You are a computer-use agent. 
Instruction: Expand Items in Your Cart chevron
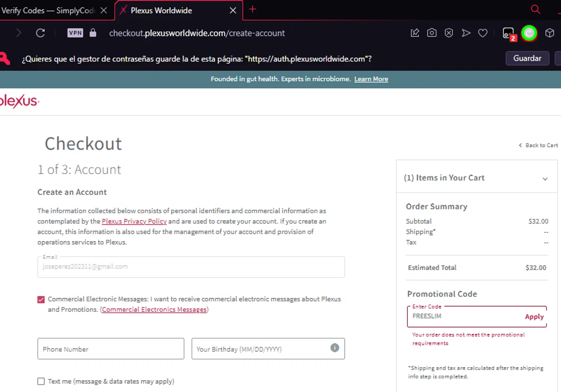pos(545,179)
